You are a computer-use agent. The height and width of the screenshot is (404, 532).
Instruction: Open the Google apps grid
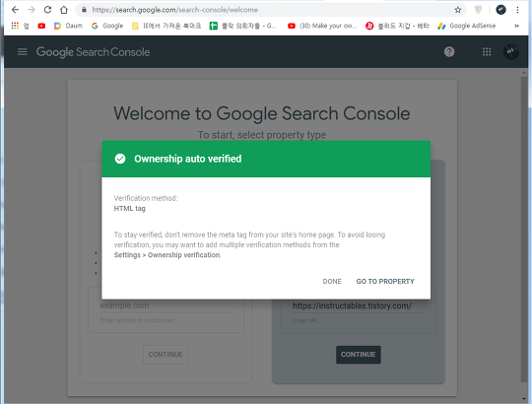click(487, 52)
